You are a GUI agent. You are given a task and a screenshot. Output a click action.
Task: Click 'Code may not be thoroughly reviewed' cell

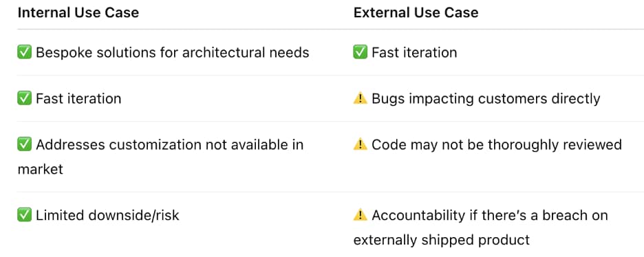(497, 145)
